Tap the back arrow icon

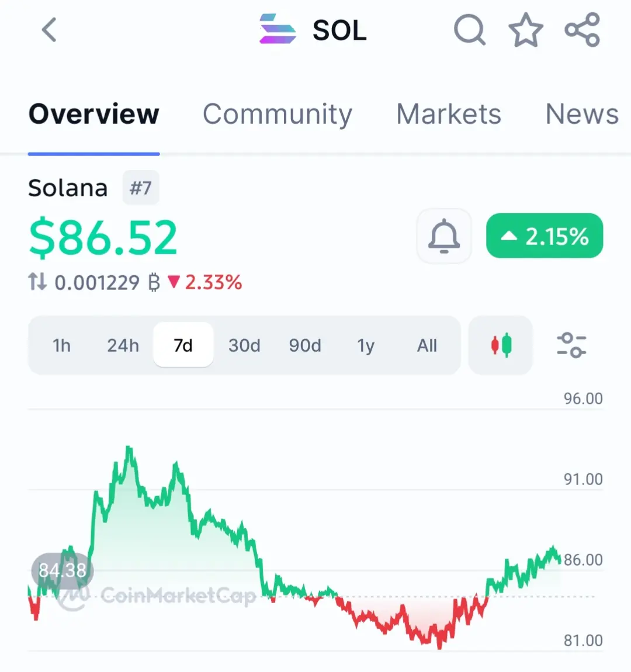click(x=50, y=30)
